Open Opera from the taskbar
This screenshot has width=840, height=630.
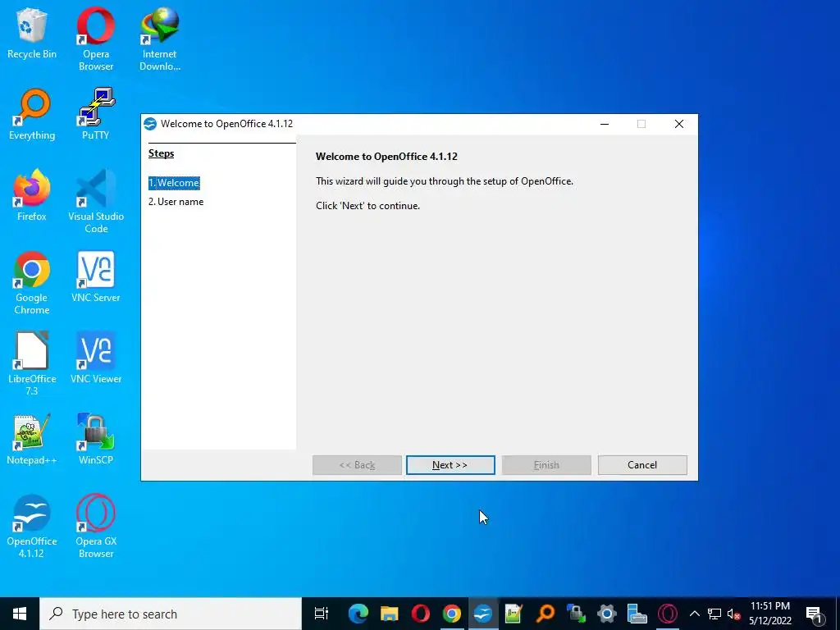tap(421, 614)
